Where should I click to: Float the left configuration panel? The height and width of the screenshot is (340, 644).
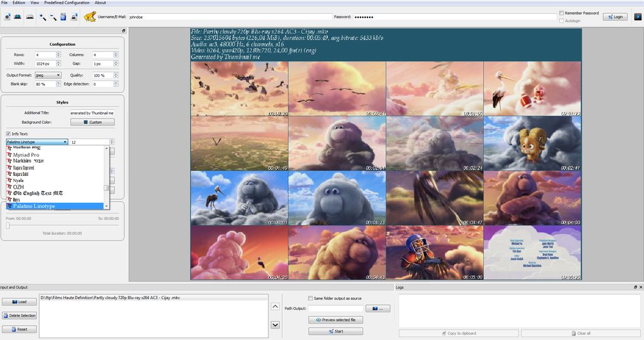pyautogui.click(x=124, y=31)
